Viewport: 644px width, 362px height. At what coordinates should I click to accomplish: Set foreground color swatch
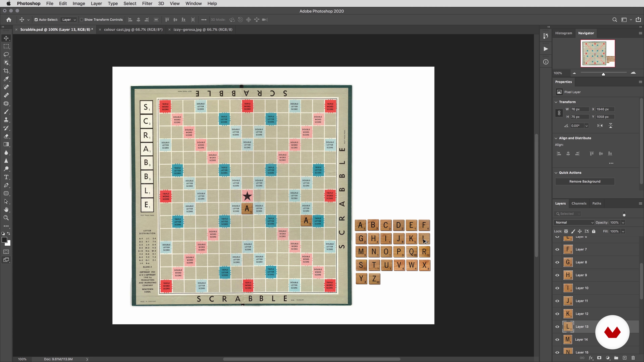(x=4, y=240)
